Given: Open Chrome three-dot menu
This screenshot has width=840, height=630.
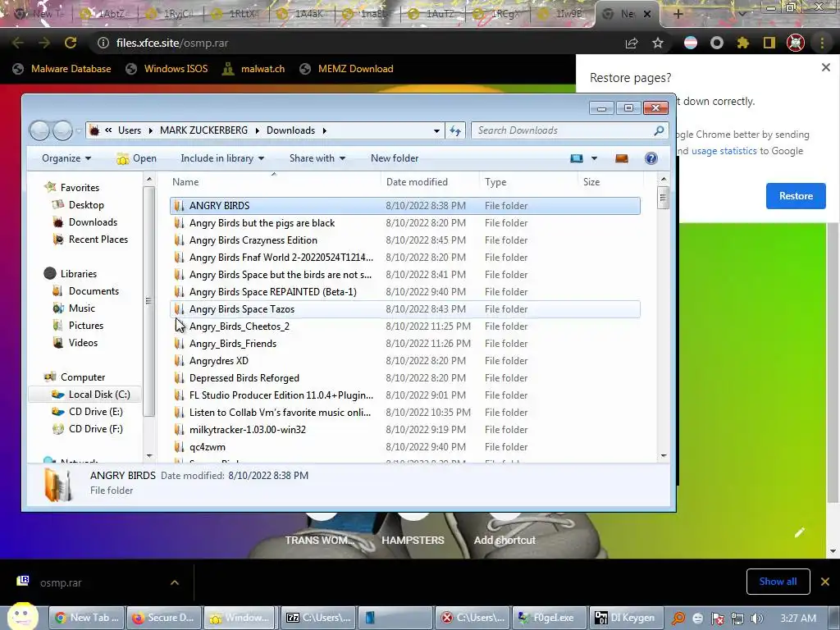Looking at the screenshot, I should tap(822, 43).
